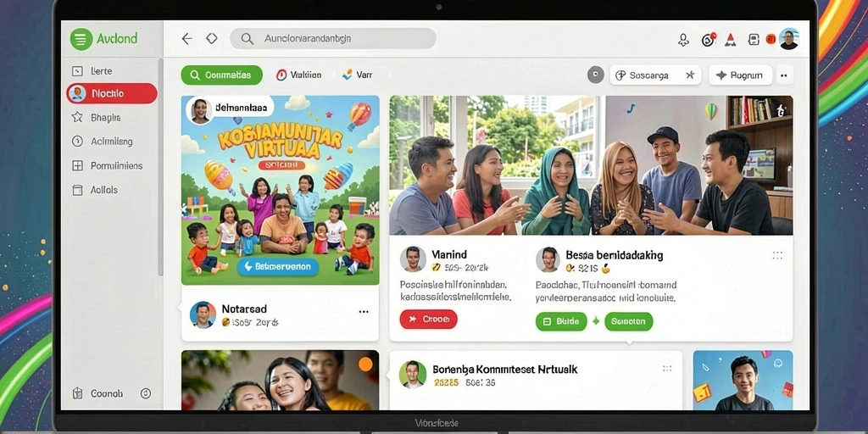Click the red Croce button

[428, 320]
